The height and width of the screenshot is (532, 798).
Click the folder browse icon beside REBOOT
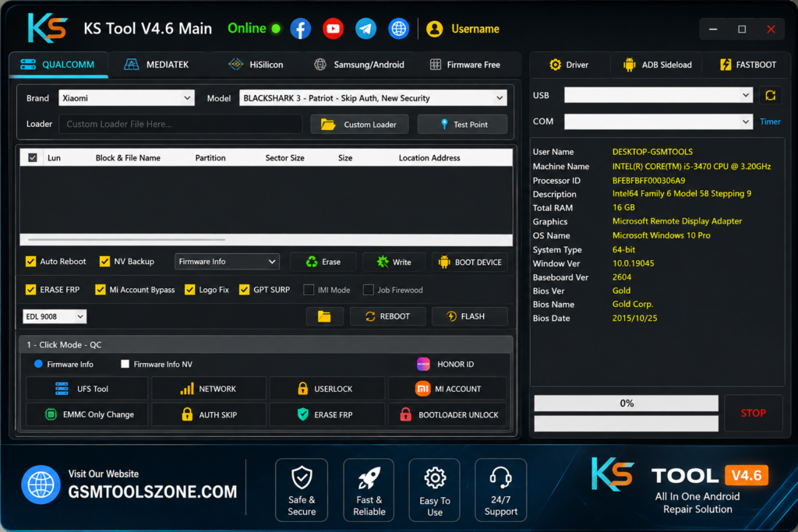coord(324,316)
